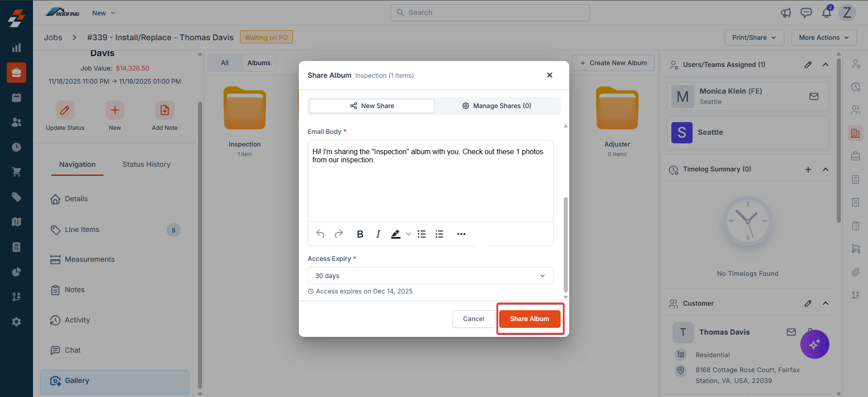Apply highlight color in email editor
The image size is (868, 397).
(x=396, y=234)
